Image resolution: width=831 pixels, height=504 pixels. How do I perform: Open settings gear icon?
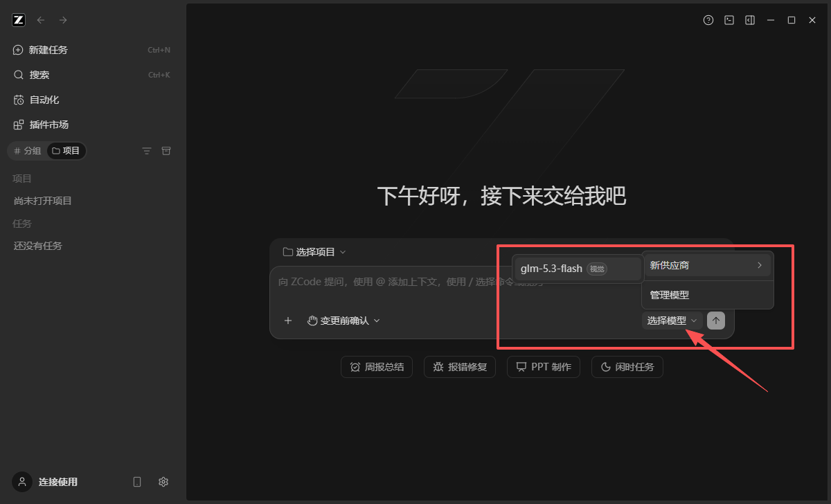[163, 482]
